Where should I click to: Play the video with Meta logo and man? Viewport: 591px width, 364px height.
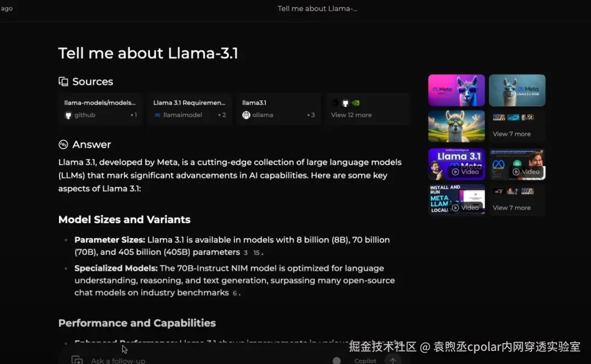[517, 164]
